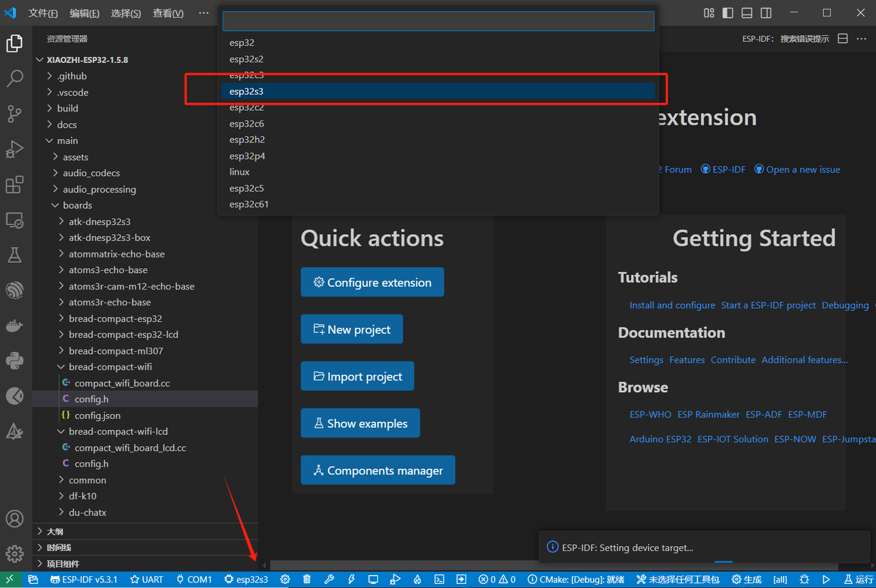
Task: Open the Docker panel from activity bar
Action: [x=14, y=326]
